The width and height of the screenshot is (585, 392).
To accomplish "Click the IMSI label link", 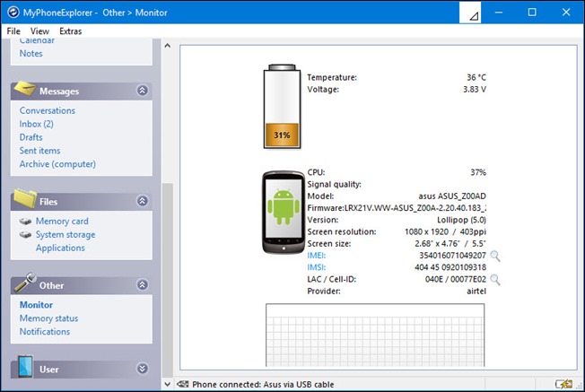I will (317, 267).
